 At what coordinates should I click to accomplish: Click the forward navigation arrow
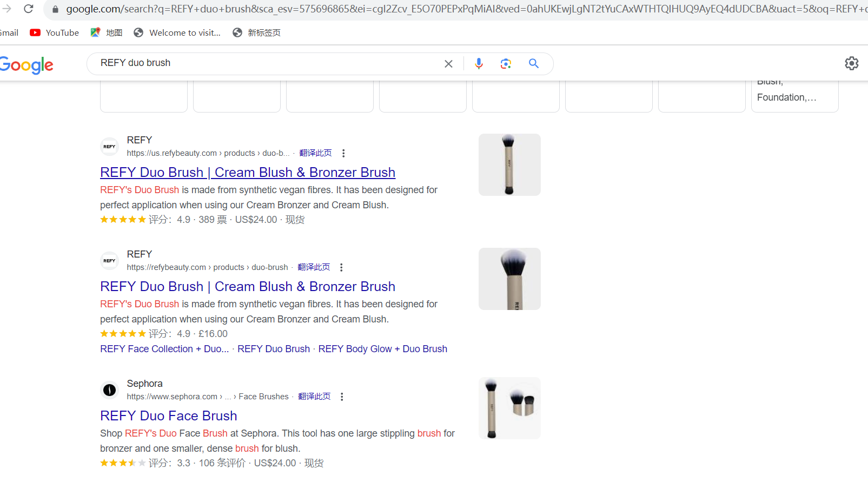[x=6, y=9]
